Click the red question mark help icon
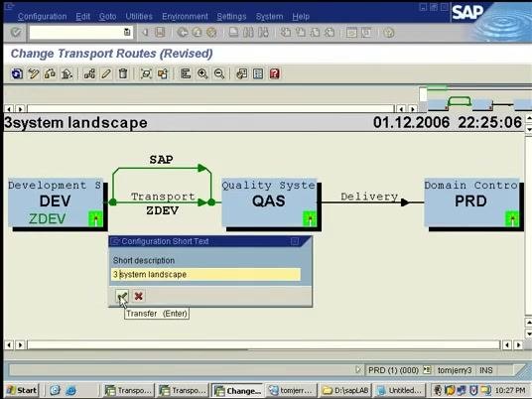 275,73
